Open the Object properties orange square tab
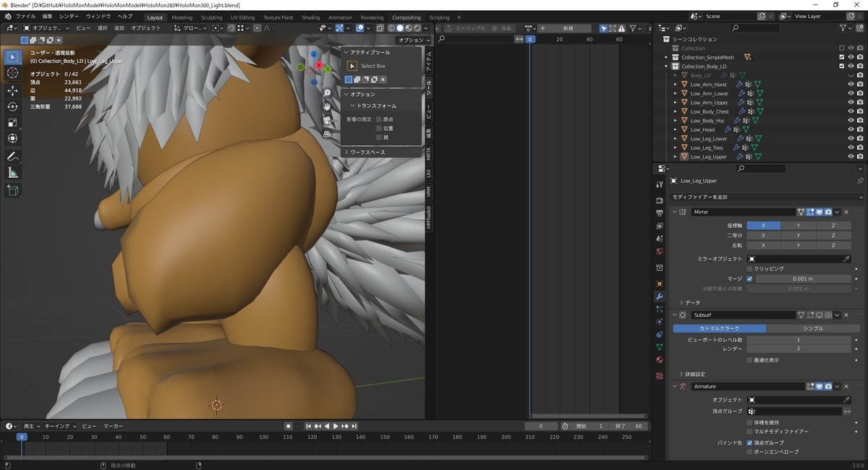The height and width of the screenshot is (470, 868). click(x=659, y=283)
